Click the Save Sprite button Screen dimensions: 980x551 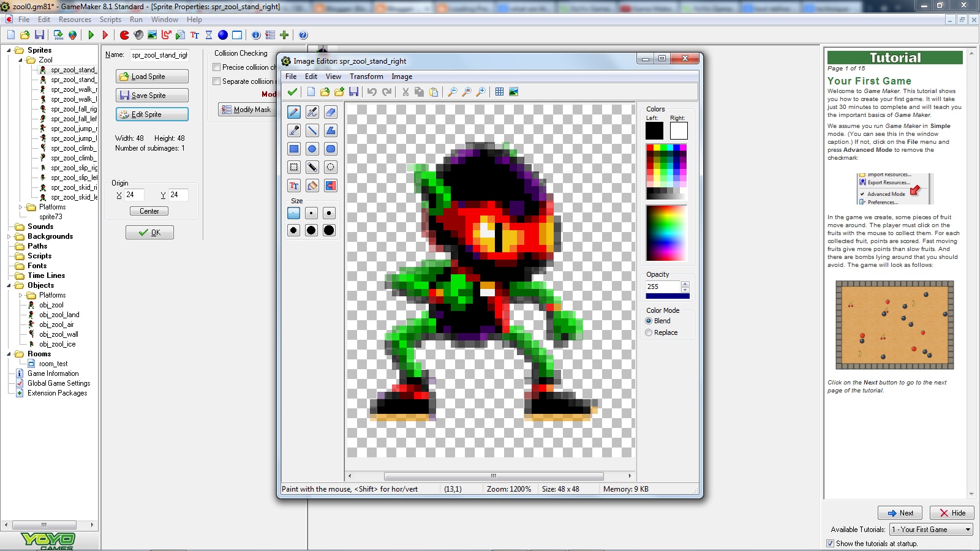152,96
